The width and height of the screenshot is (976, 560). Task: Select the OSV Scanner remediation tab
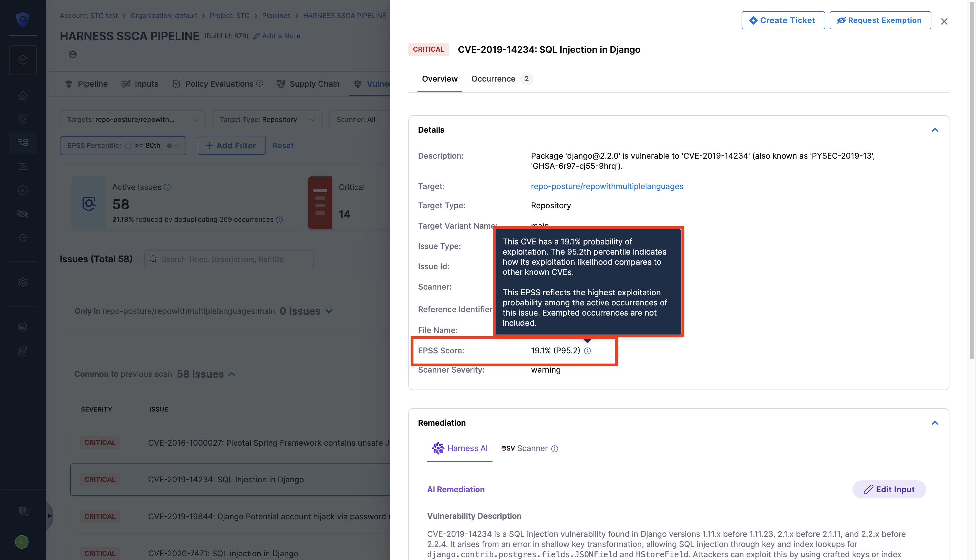pos(524,449)
